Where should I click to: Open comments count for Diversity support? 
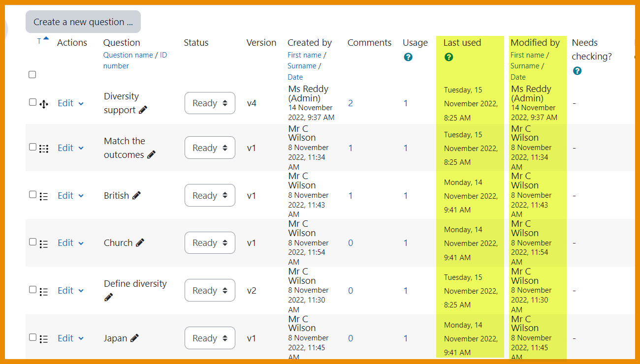pyautogui.click(x=351, y=103)
